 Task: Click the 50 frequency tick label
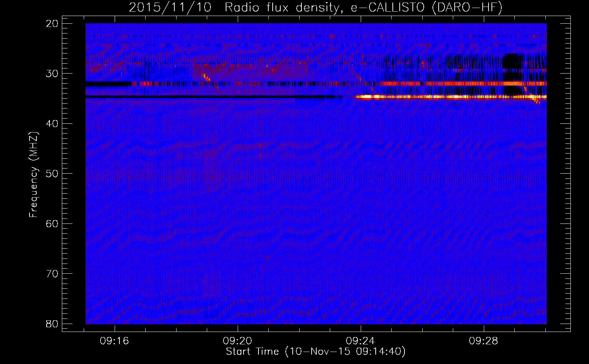point(52,173)
